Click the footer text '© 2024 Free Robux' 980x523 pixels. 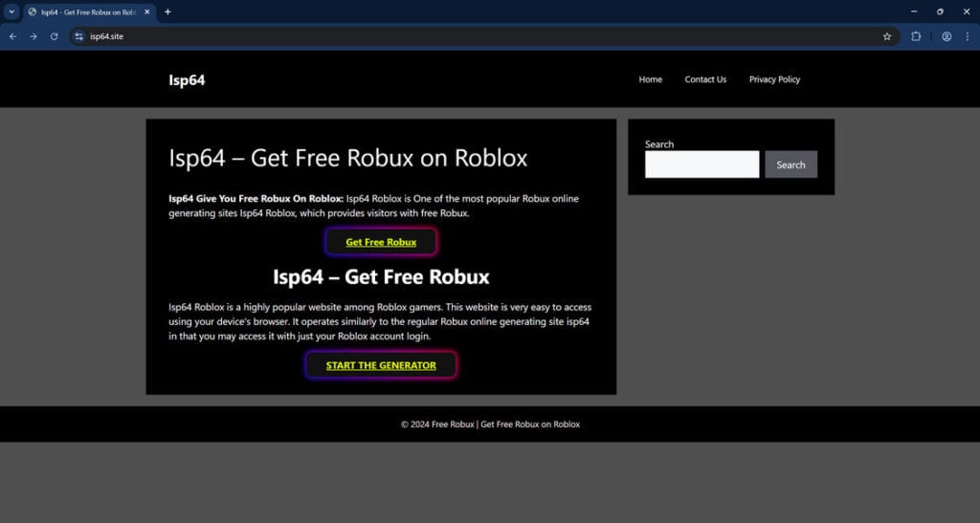[x=437, y=425]
